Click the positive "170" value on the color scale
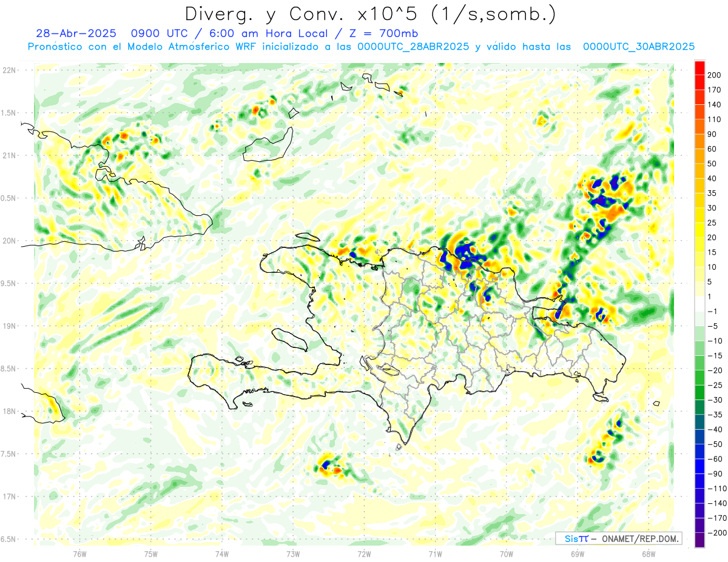The height and width of the screenshot is (562, 728). coord(715,90)
